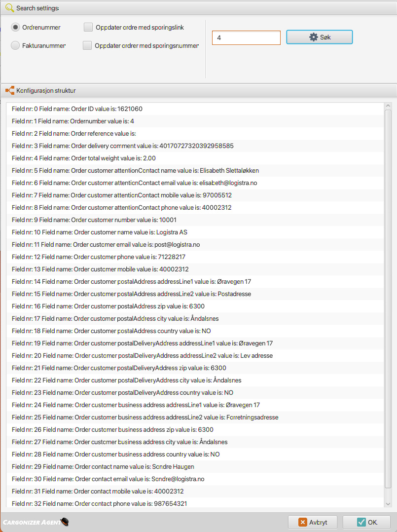
Task: Select the Ordrenummer radio button
Action: click(15, 28)
